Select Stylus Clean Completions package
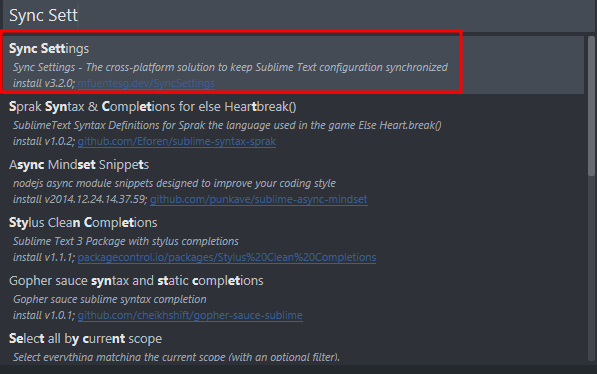Image resolution: width=597 pixels, height=374 pixels. click(293, 239)
